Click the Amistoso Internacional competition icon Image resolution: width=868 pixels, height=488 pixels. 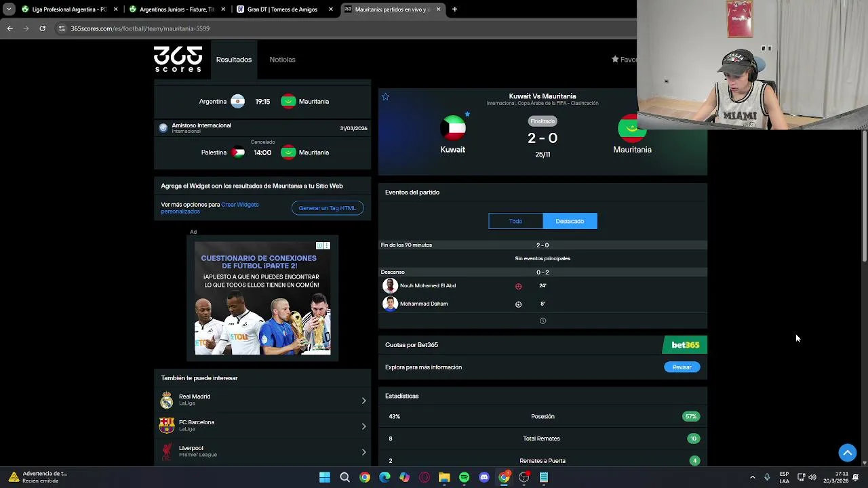click(163, 128)
